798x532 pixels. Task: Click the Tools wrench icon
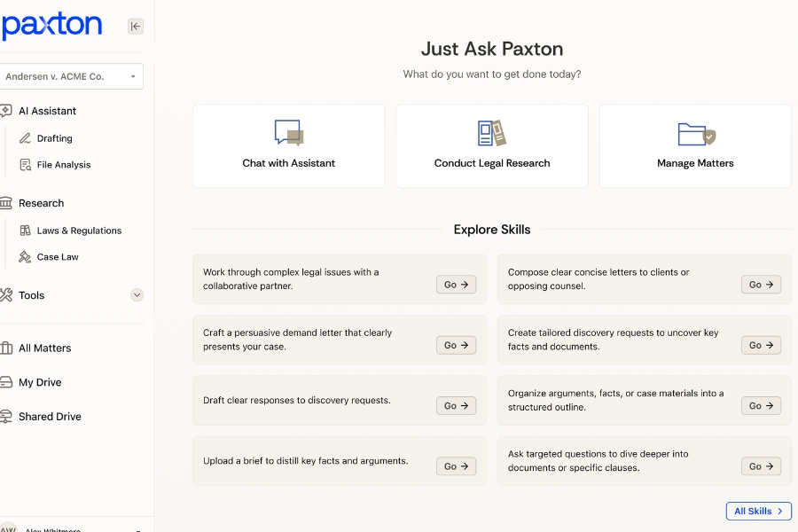6,295
